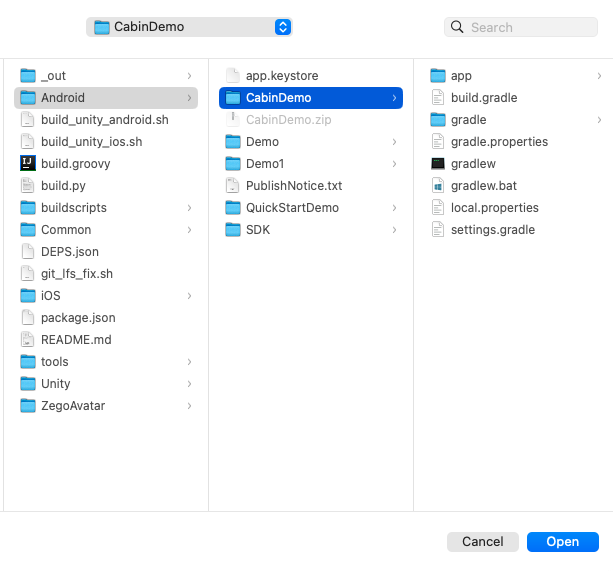The image size is (613, 571).
Task: Select the SDK folder icon
Action: (x=233, y=230)
